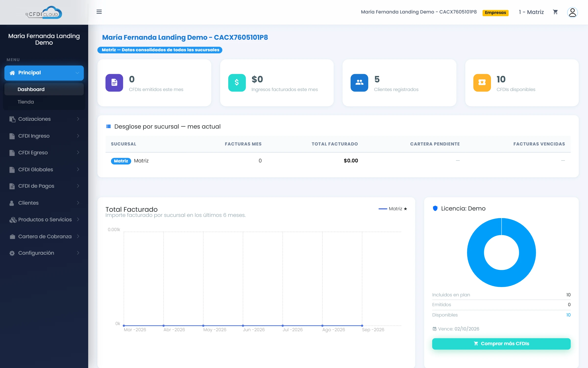Toggle the hamburger sidebar menu
Screen dimensions: 588x368
point(99,12)
